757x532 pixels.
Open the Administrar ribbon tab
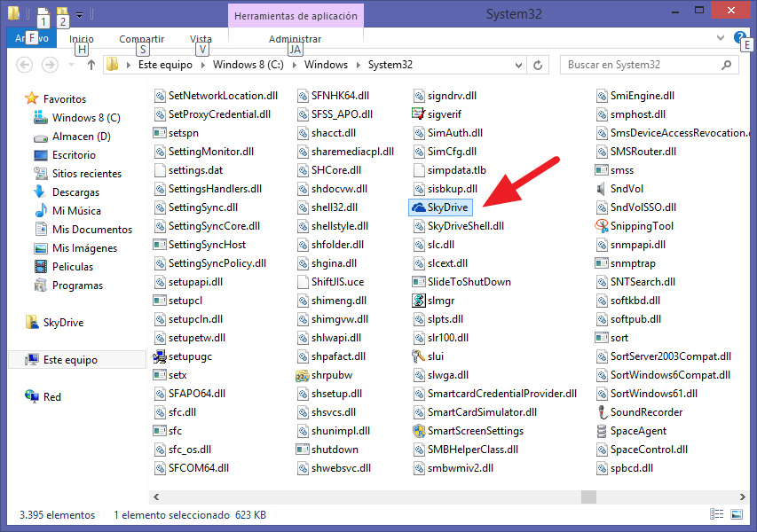295,39
